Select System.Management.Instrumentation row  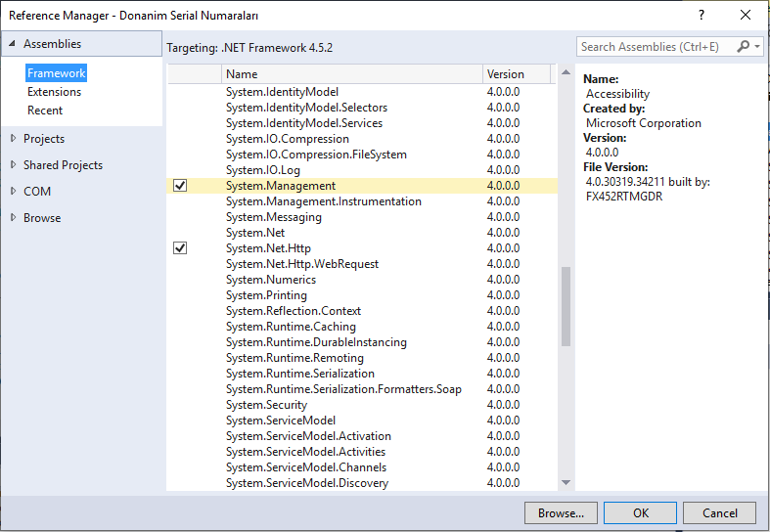click(362, 201)
